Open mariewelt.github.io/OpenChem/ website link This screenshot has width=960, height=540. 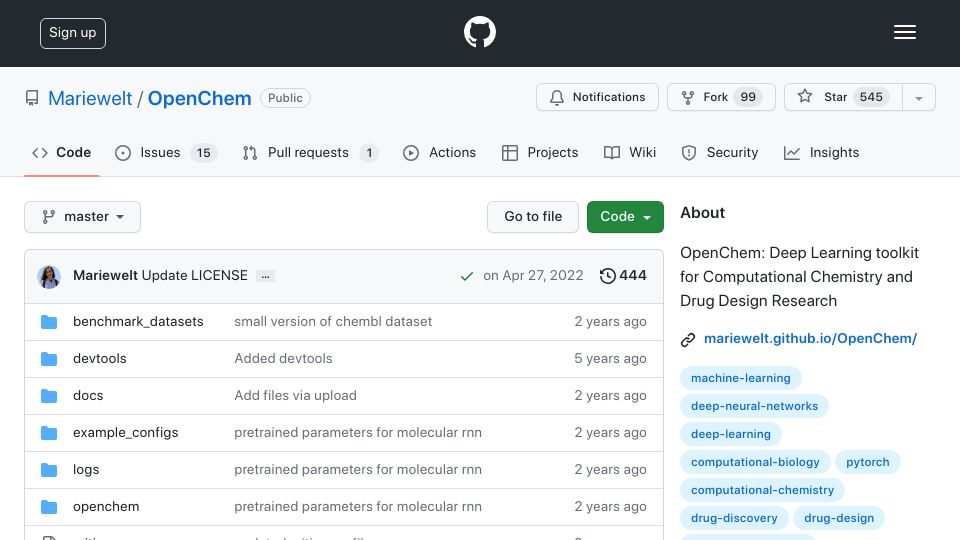(x=810, y=338)
